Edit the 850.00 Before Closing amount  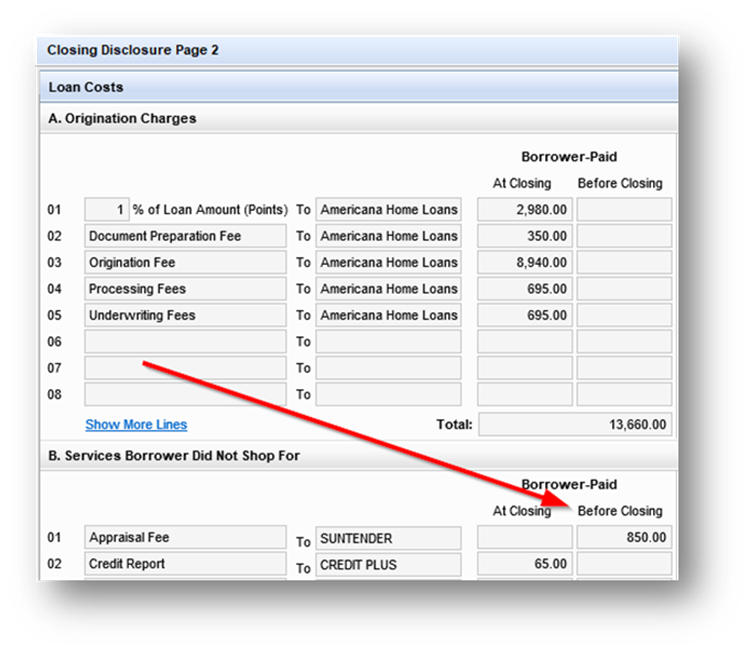click(x=624, y=537)
